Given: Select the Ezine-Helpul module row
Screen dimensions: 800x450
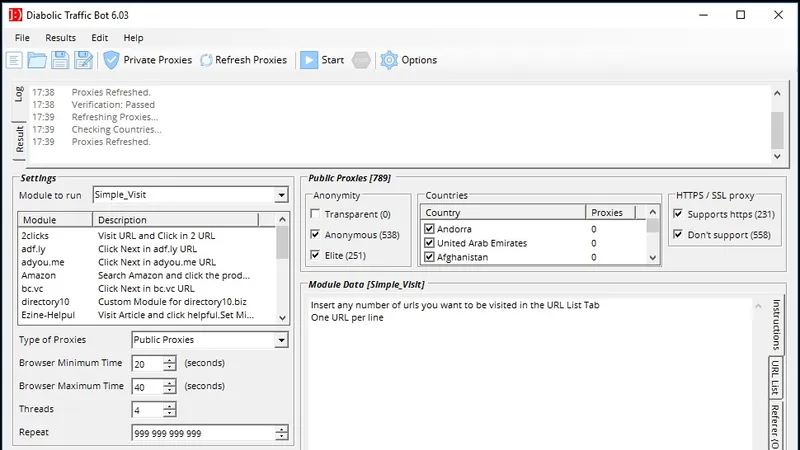Looking at the screenshot, I should point(147,315).
